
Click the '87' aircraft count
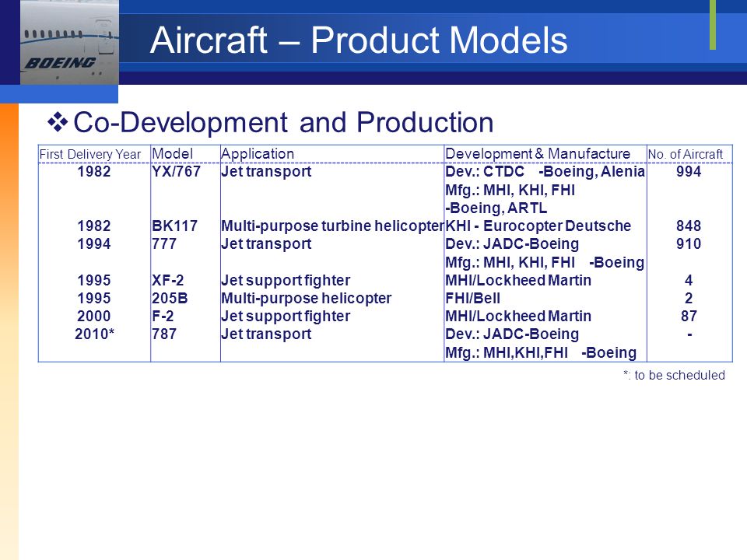tap(689, 317)
